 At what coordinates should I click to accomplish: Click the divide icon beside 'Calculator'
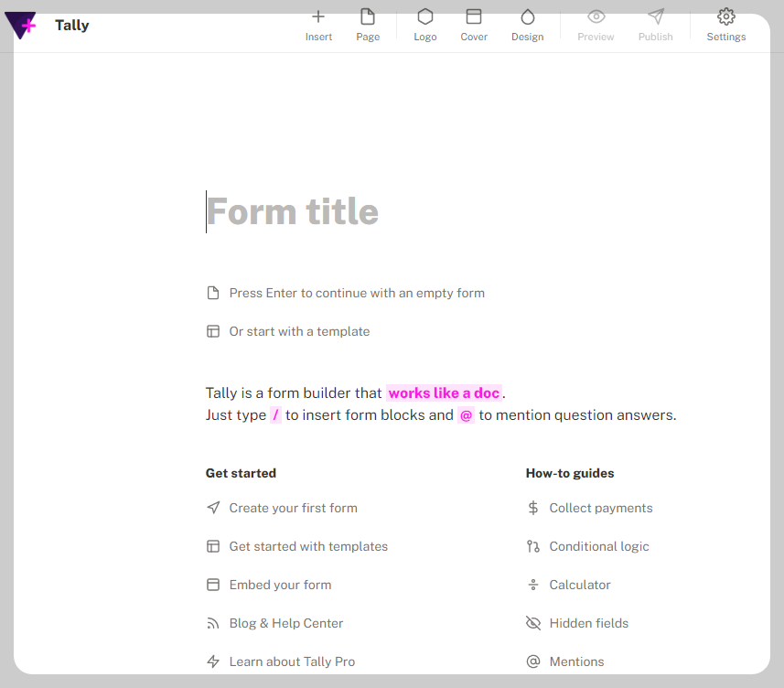[x=533, y=585]
